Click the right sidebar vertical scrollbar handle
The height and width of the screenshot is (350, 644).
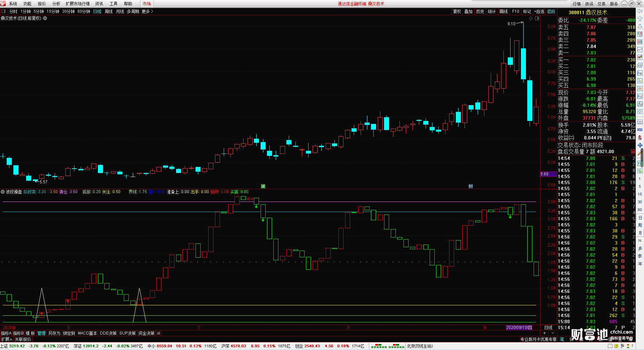[x=642, y=158]
